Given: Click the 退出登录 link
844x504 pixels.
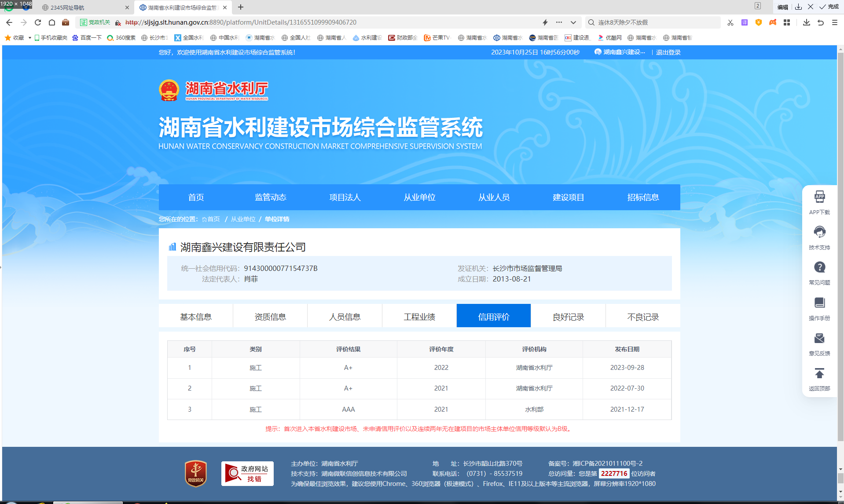Looking at the screenshot, I should click(668, 52).
